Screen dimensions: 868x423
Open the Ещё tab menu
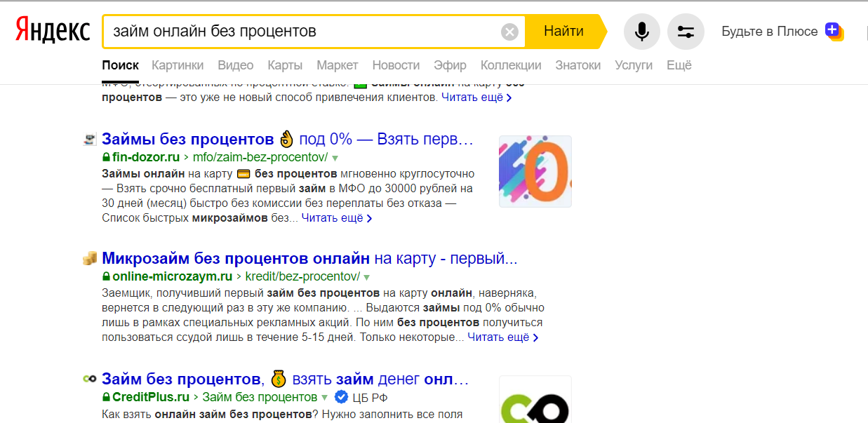coord(679,65)
